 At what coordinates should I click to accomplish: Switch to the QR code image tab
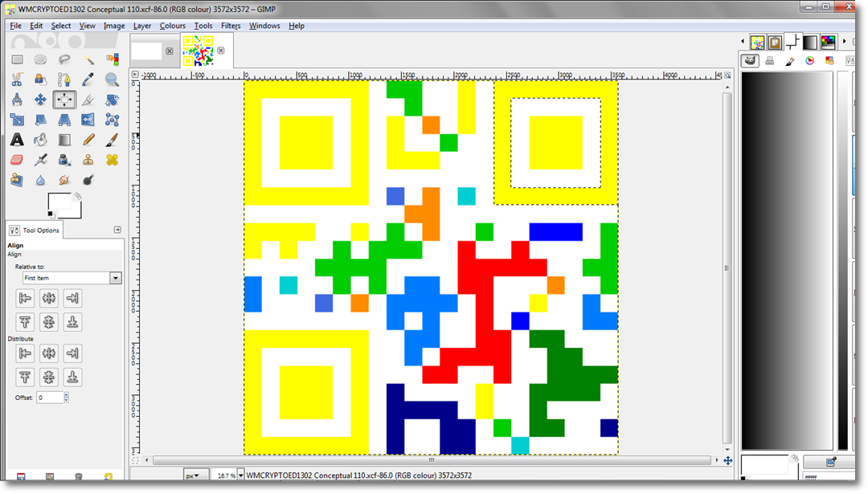tap(199, 51)
